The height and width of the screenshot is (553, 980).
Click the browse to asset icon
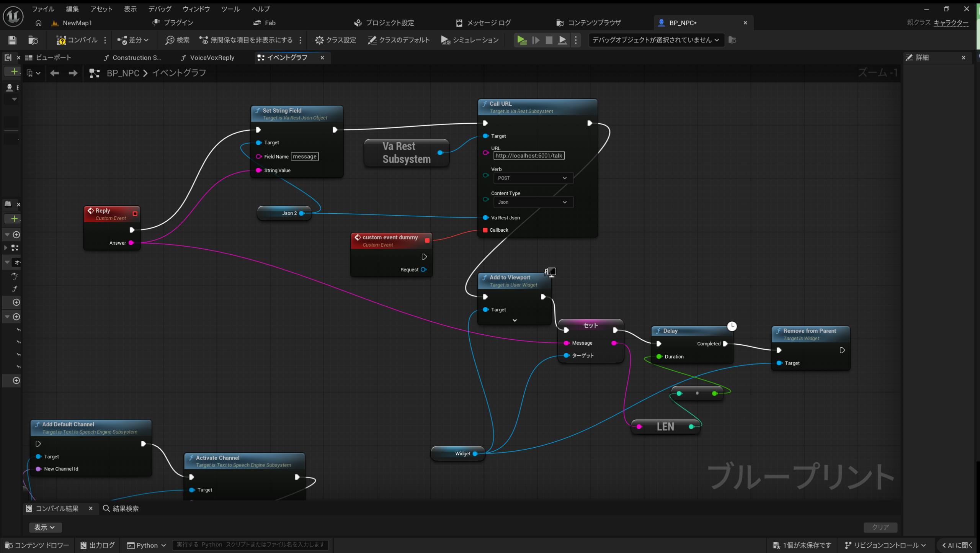[x=33, y=40]
